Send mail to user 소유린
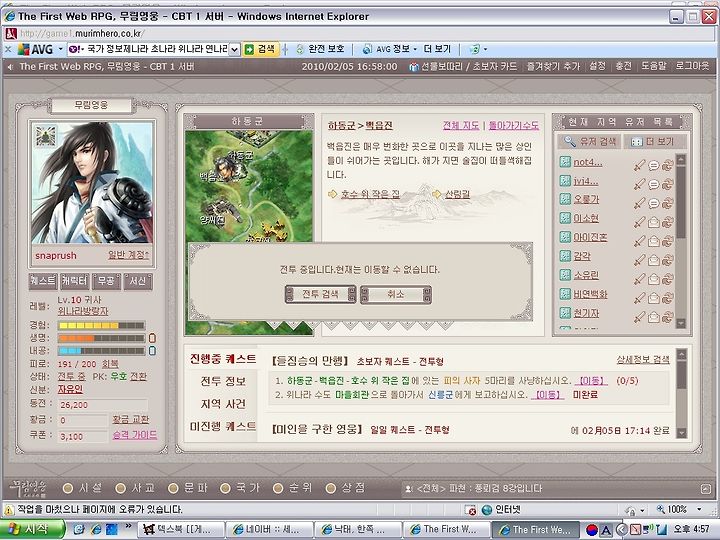Screen dimensions: 720x540 654,279
